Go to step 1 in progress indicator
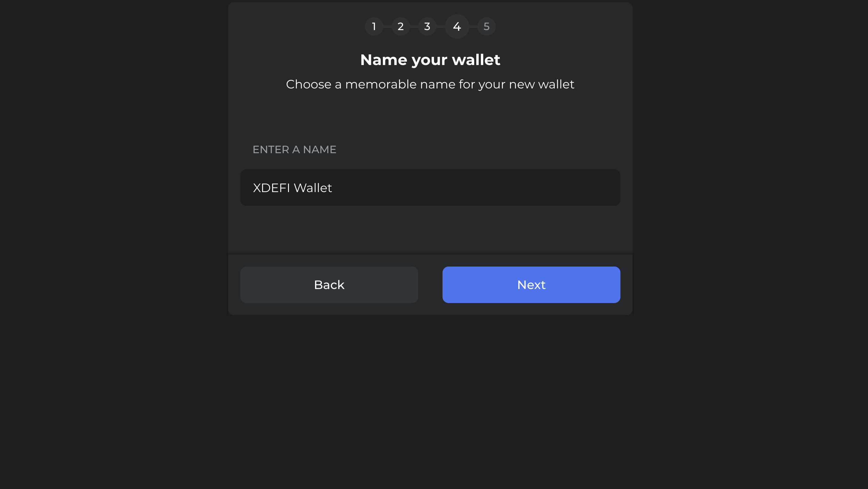Image resolution: width=868 pixels, height=489 pixels. [374, 26]
